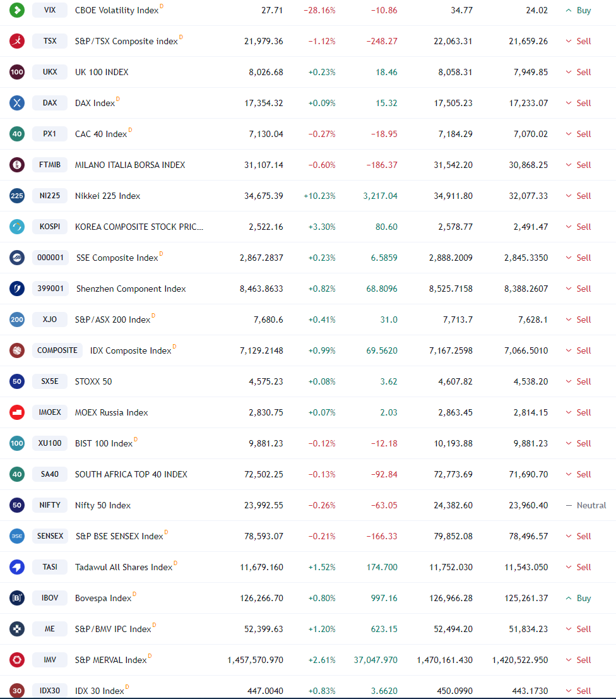Click the Nikkei price 34,675.39
This screenshot has height=699, width=616.
tap(263, 196)
